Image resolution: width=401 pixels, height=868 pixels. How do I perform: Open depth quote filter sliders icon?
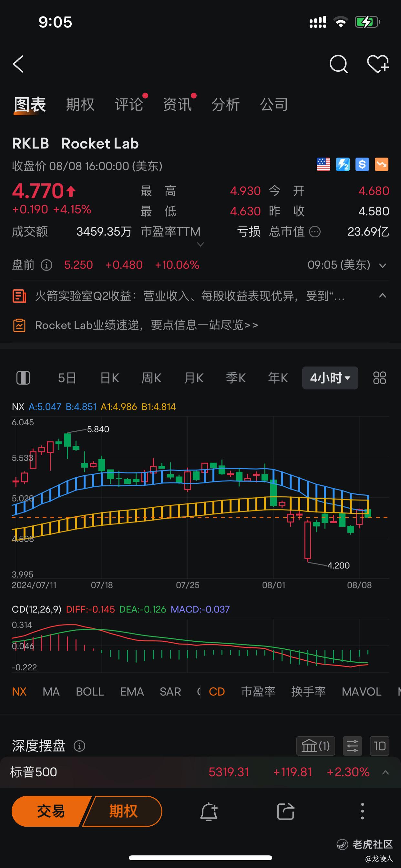click(x=353, y=746)
